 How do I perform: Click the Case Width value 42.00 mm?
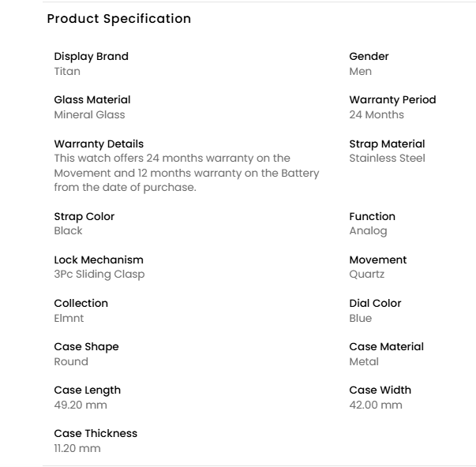click(x=375, y=405)
